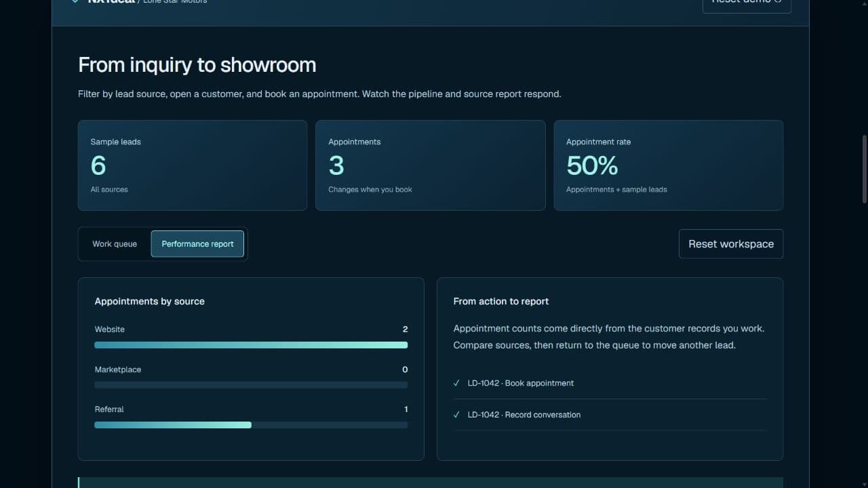Click the 'Appointments by source' heading
868x488 pixels.
point(150,301)
